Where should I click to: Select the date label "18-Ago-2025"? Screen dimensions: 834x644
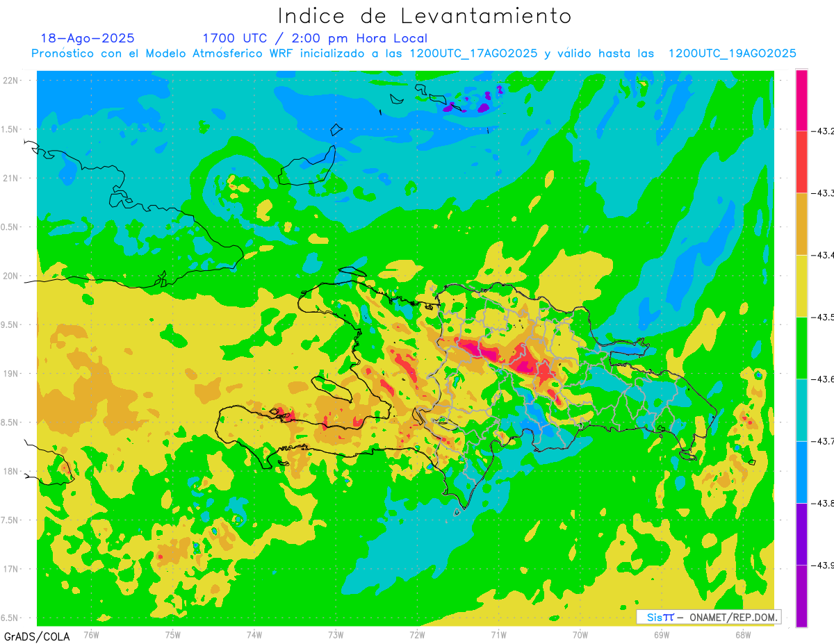[88, 38]
